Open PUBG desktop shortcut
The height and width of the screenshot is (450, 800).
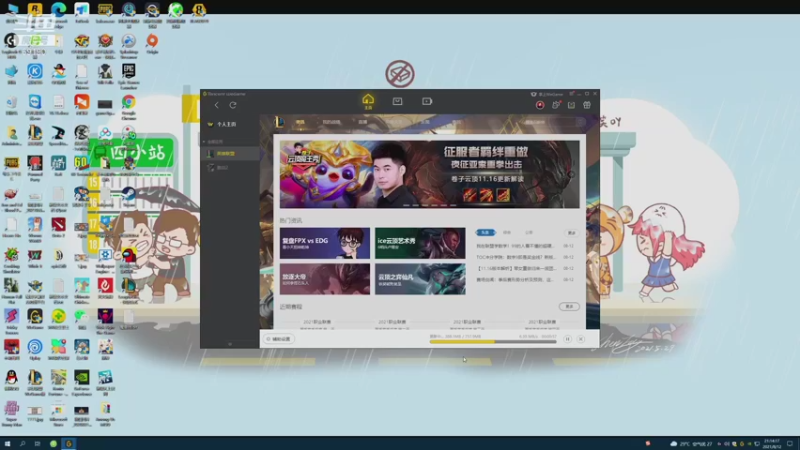click(x=11, y=167)
